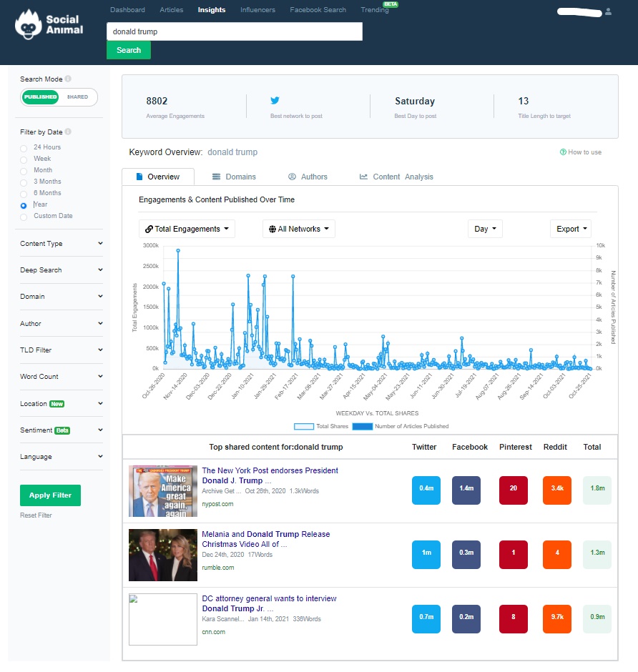Click the Facebook 0.3m badge for Melania article
Viewport: 638px width, 672px height.
(x=466, y=554)
